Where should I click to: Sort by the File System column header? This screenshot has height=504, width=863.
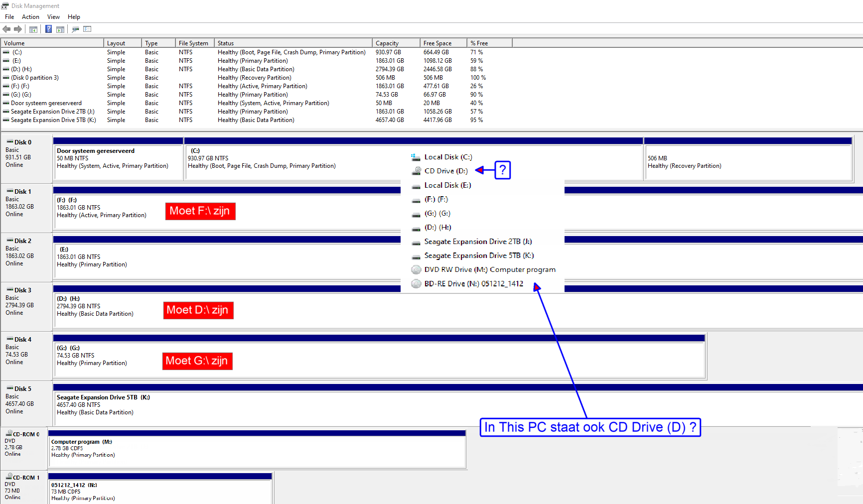pyautogui.click(x=195, y=43)
